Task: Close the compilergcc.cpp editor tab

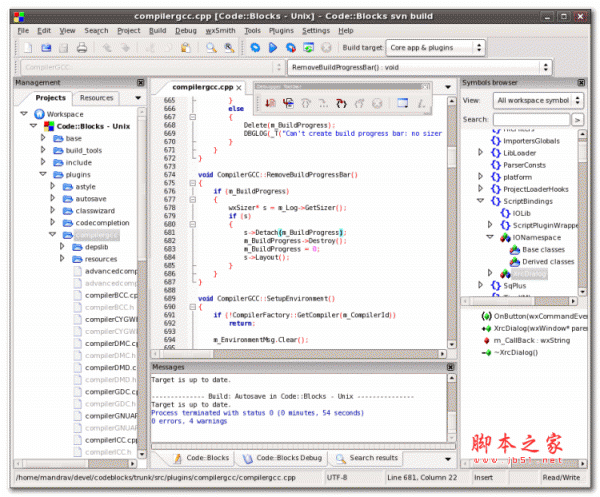Action: click(x=239, y=88)
